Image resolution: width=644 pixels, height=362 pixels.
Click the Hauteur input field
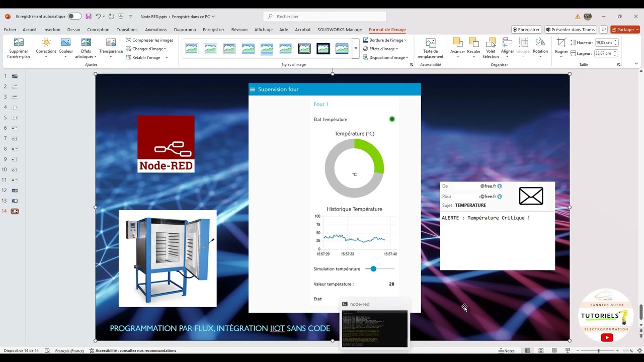point(604,43)
